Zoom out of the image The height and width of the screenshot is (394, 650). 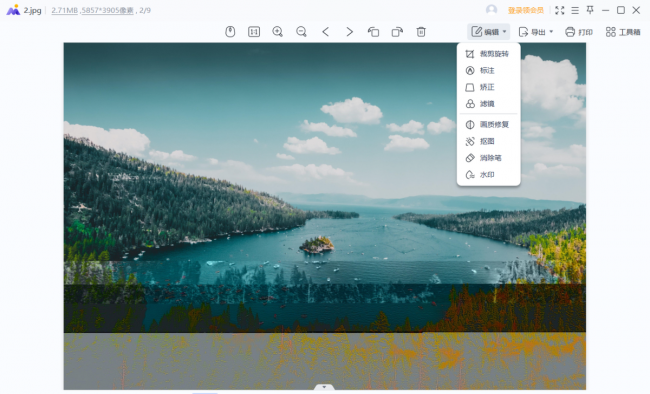(x=301, y=32)
